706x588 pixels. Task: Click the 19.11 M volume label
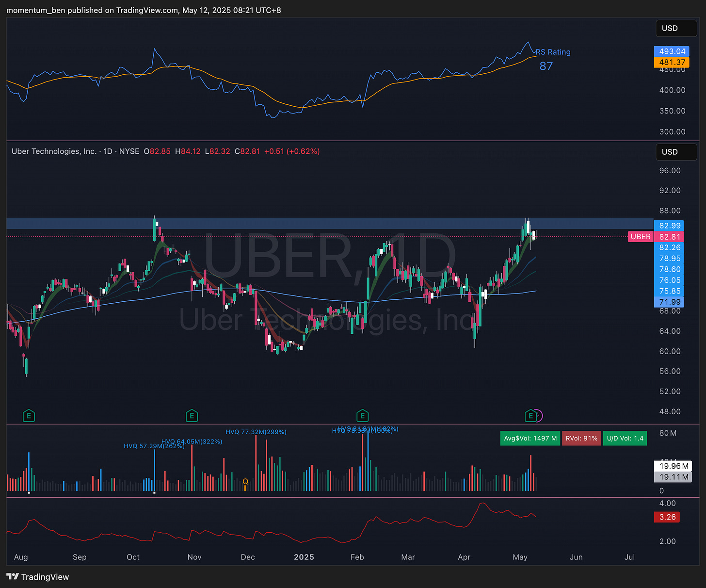click(674, 477)
